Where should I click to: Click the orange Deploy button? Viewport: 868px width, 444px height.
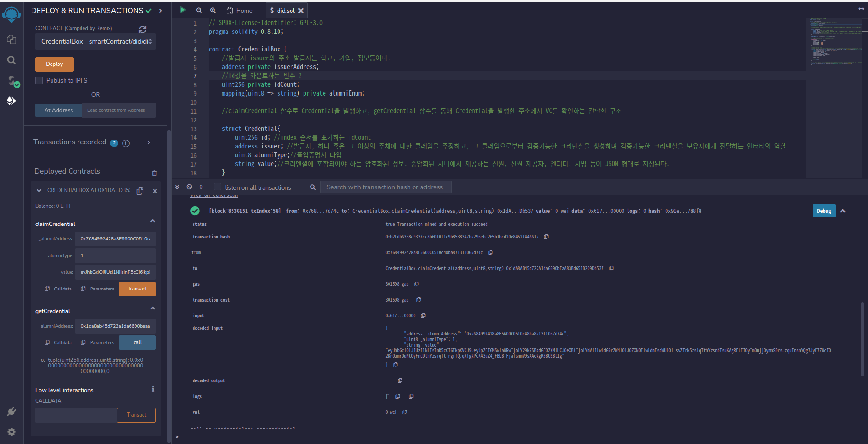click(x=54, y=64)
